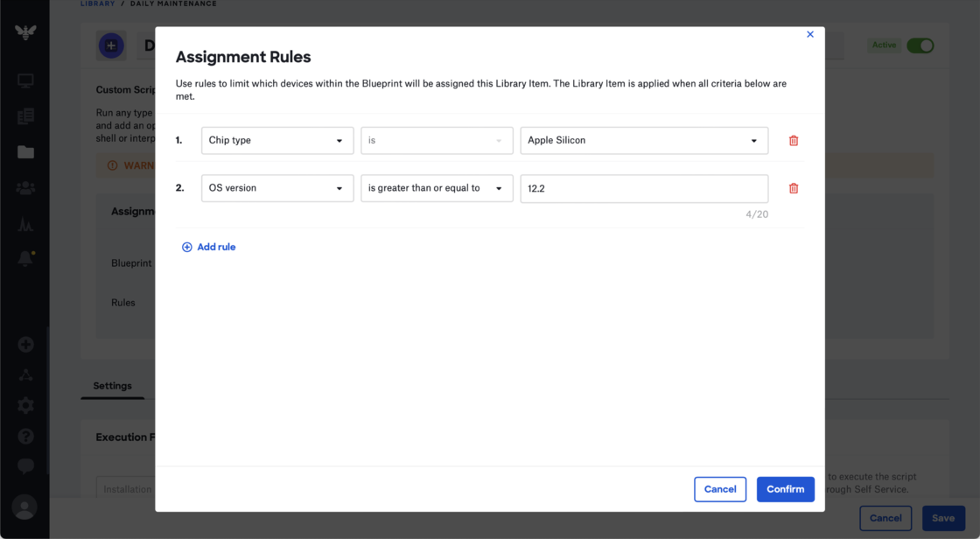980x539 pixels.
Task: Click the OS version value field
Action: pos(644,188)
